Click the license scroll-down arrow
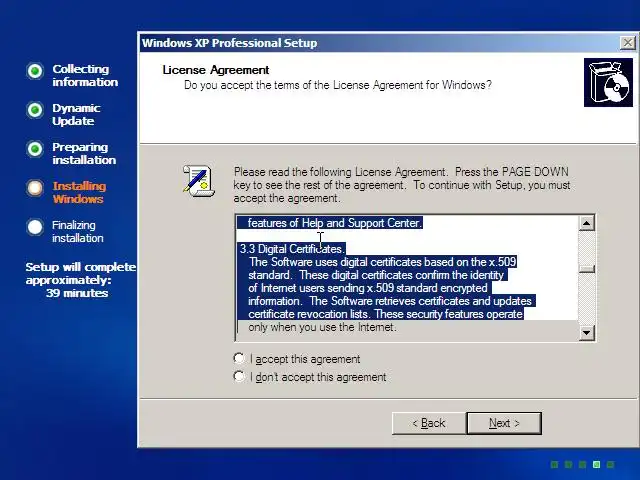Screen dimensions: 640x480 (587, 333)
